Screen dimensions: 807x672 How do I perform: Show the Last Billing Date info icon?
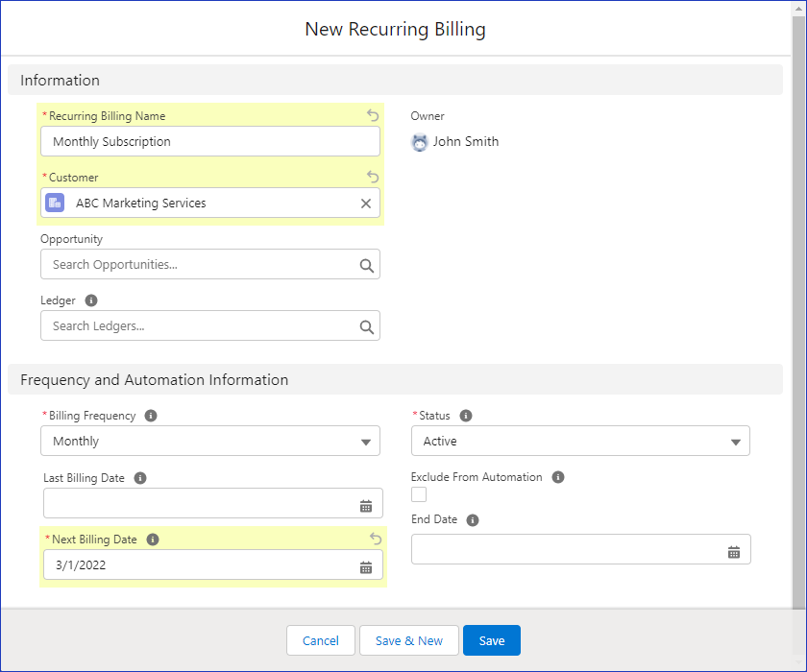(140, 478)
